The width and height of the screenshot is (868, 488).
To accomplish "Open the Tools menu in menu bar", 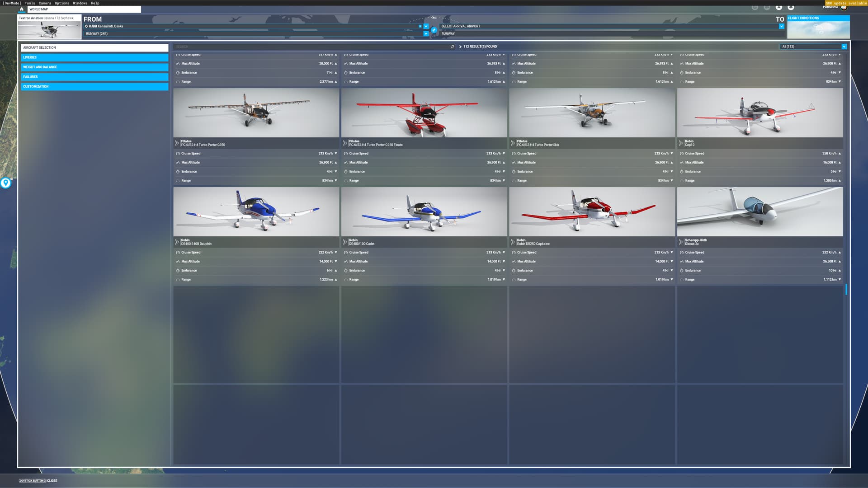I will pos(29,3).
